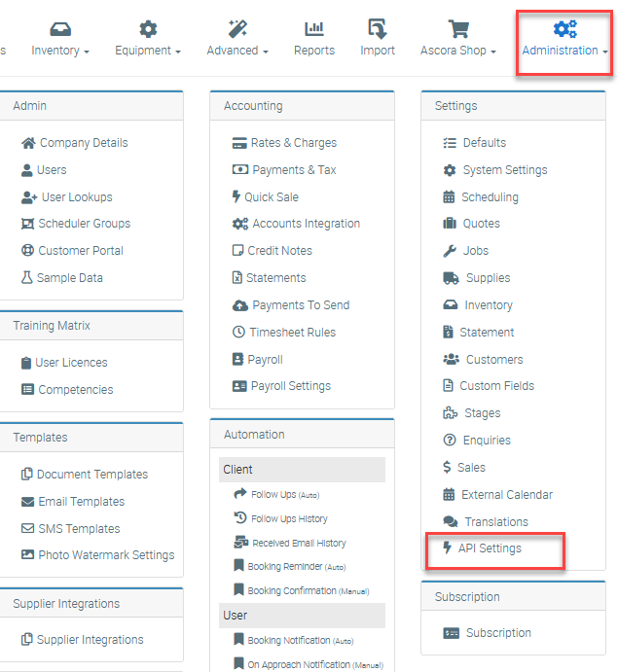
Task: Click the Ascora Shop cart icon
Action: tap(458, 30)
